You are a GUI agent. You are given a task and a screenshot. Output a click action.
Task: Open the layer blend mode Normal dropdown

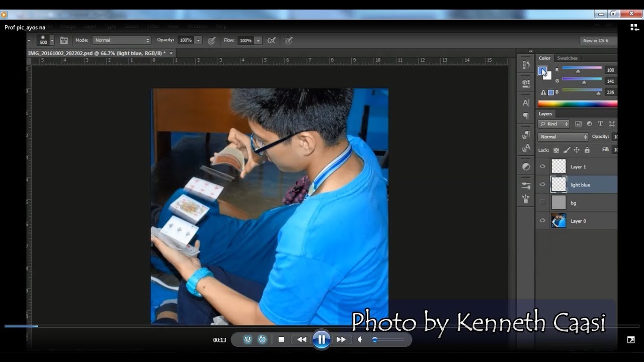coord(563,137)
